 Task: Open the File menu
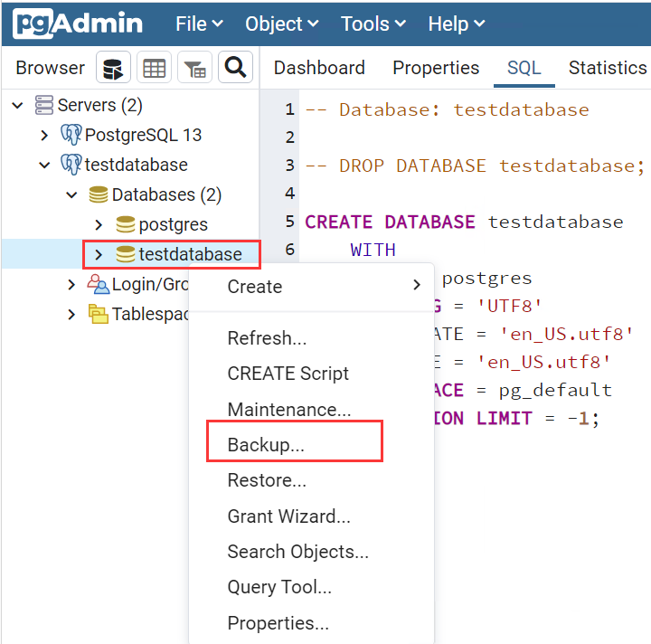click(x=200, y=24)
